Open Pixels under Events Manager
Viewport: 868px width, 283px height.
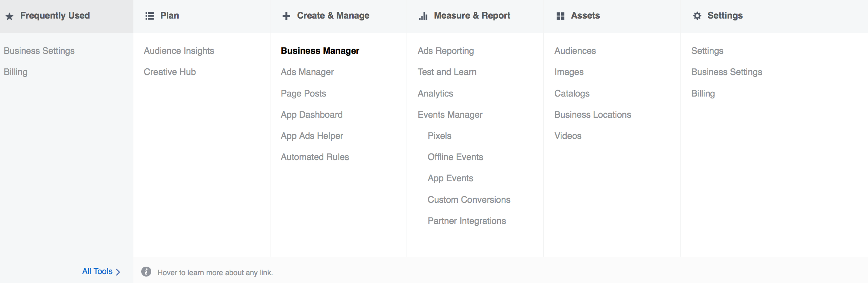(439, 136)
